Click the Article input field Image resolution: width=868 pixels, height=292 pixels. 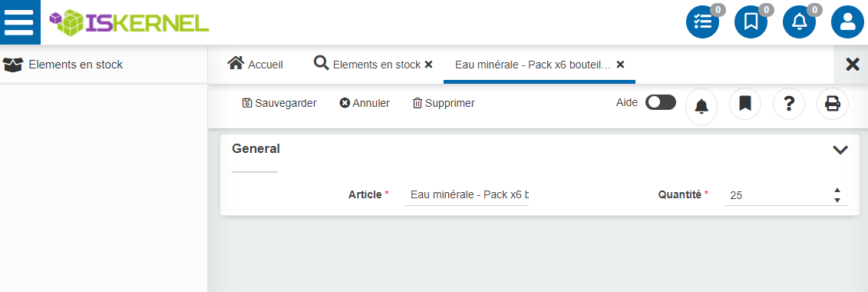coord(467,195)
